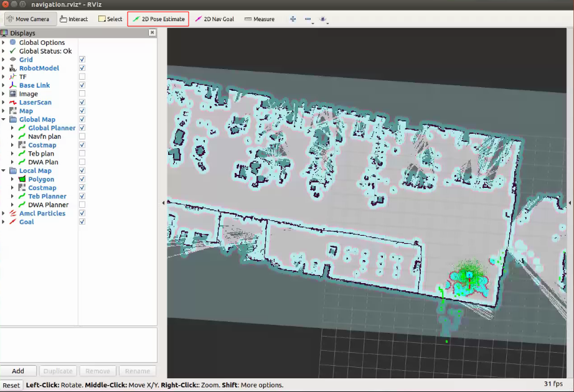
Task: Enable the Navfn plan checkbox
Action: coord(82,136)
